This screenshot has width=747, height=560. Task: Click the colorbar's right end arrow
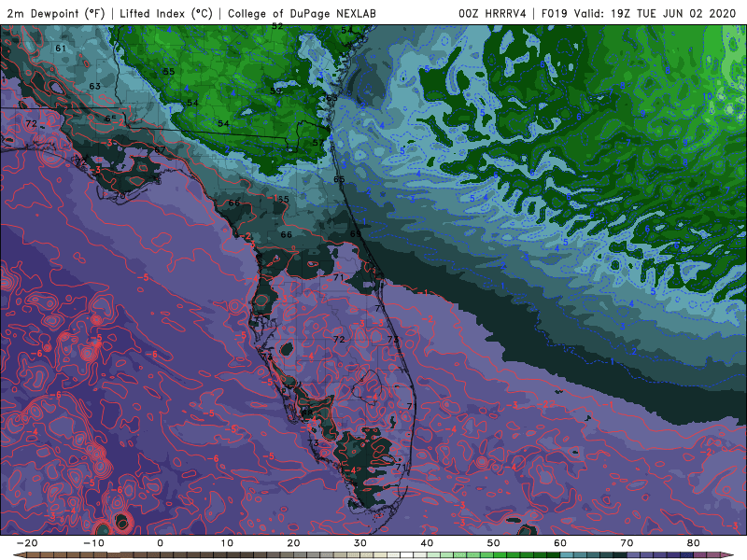click(729, 554)
